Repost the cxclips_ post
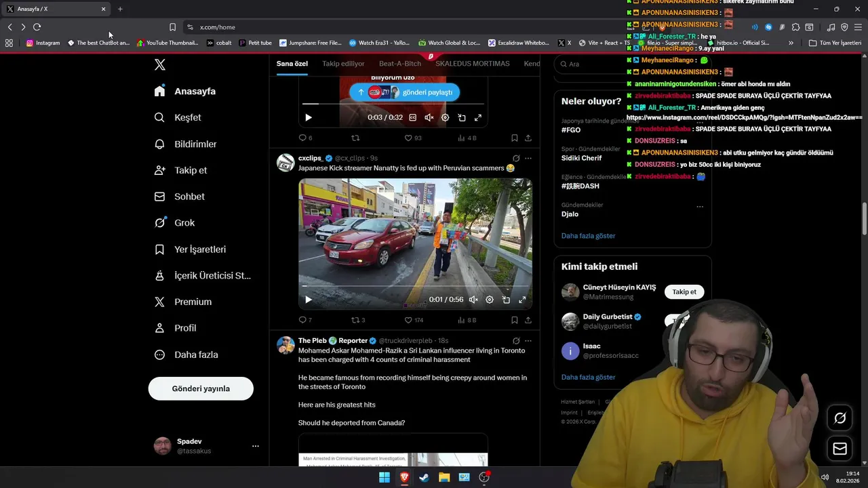The image size is (868, 488). point(358,320)
